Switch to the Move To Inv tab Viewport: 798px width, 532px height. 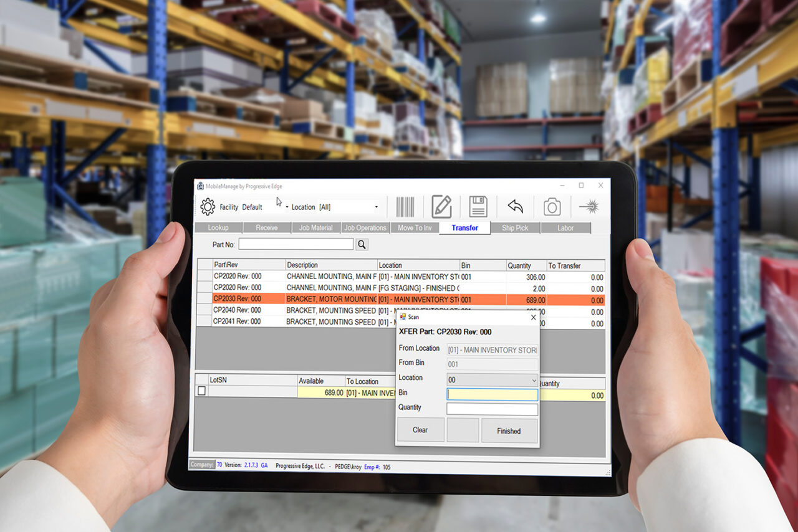tap(415, 228)
